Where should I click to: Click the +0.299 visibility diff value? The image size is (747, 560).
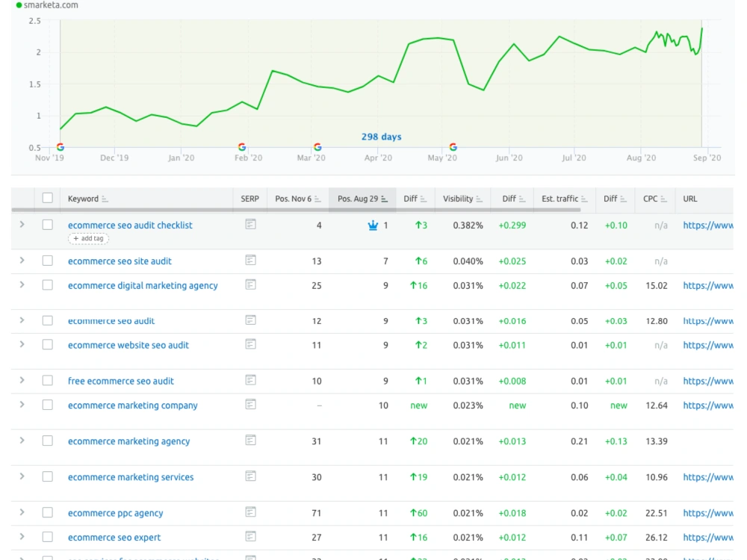pyautogui.click(x=512, y=225)
